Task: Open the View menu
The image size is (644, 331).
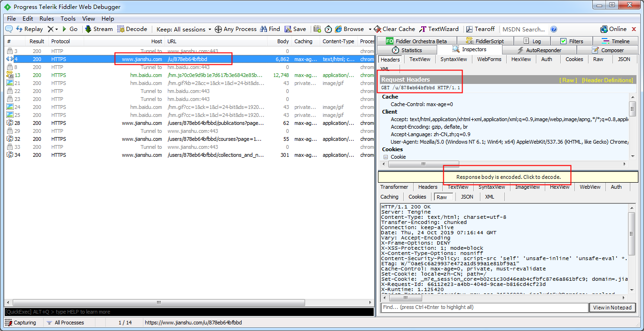Action: pyautogui.click(x=89, y=18)
